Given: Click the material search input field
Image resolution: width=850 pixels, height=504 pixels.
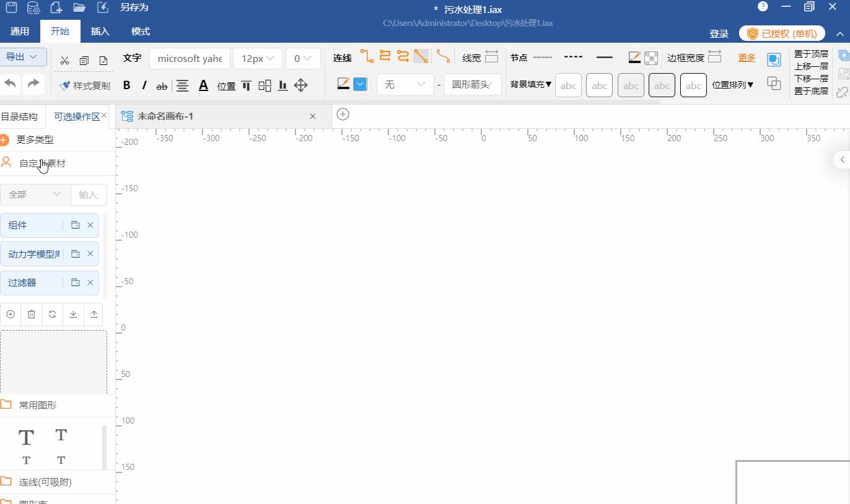Looking at the screenshot, I should [x=89, y=194].
